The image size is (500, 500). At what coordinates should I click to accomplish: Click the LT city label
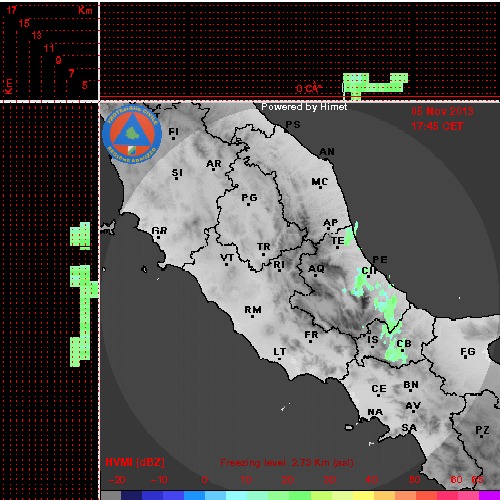click(280, 352)
